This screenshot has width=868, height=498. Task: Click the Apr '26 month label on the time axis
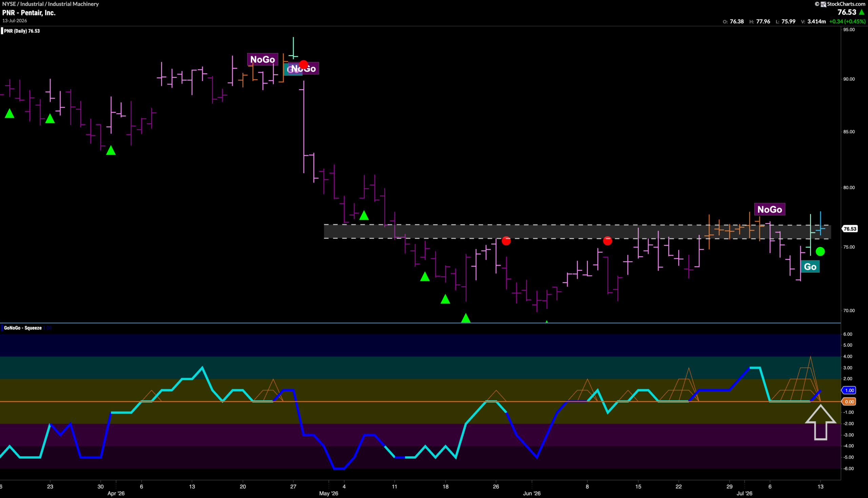116,493
